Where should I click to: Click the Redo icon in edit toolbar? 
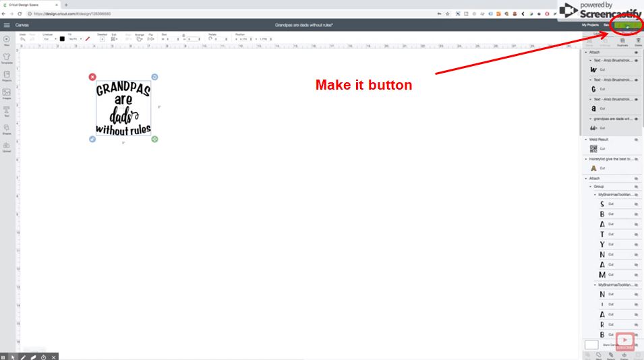32,39
